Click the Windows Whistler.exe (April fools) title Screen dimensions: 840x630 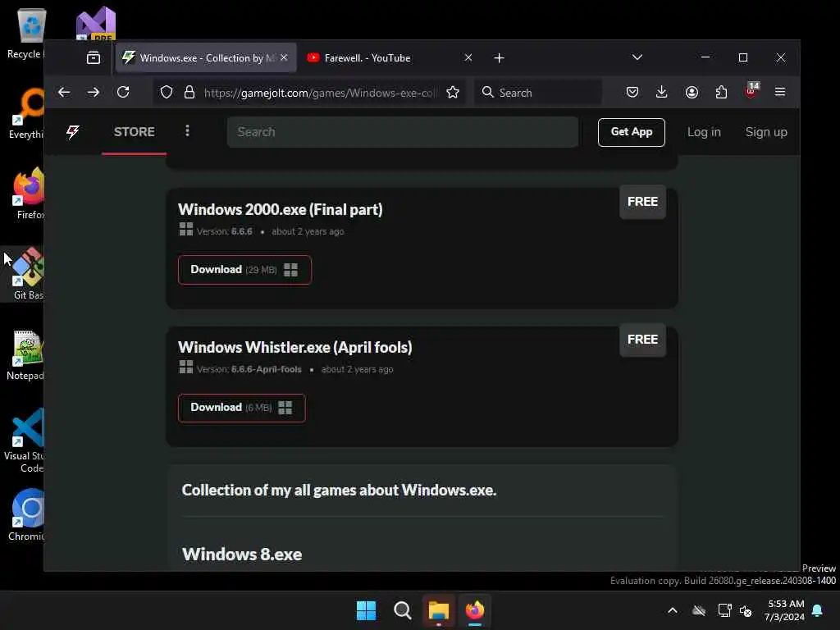(x=295, y=347)
